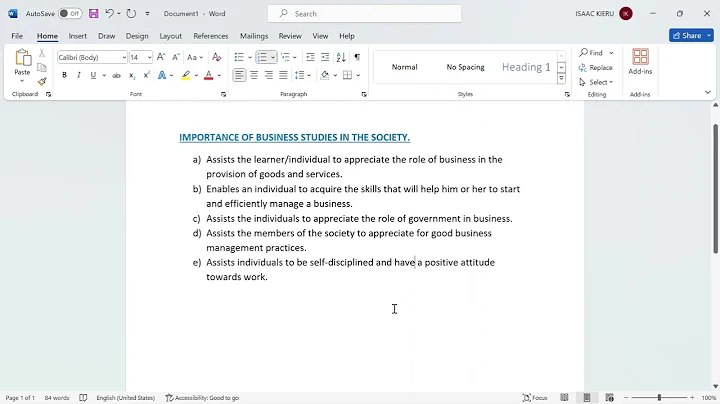Toggle align left
The width and height of the screenshot is (720, 404).
pyautogui.click(x=239, y=75)
